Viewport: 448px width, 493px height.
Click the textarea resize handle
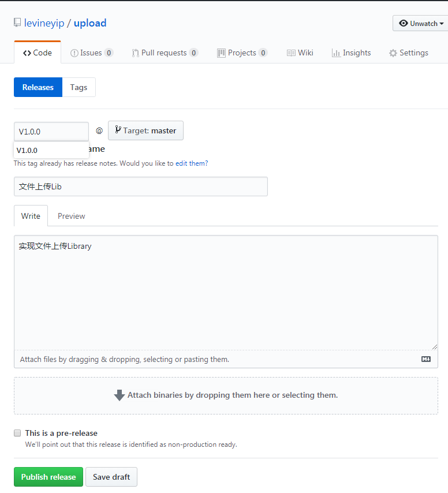click(435, 347)
